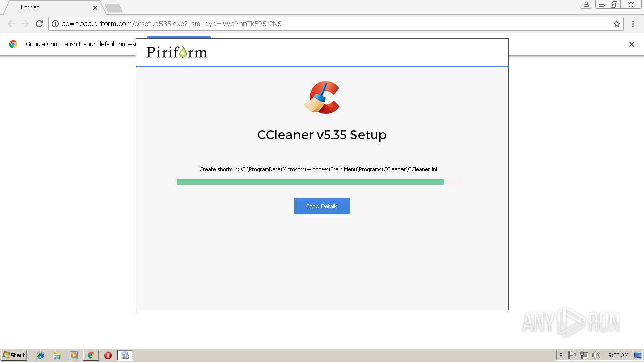This screenshot has width=644, height=362.
Task: Click the Action Center flag icon
Action: click(572, 355)
